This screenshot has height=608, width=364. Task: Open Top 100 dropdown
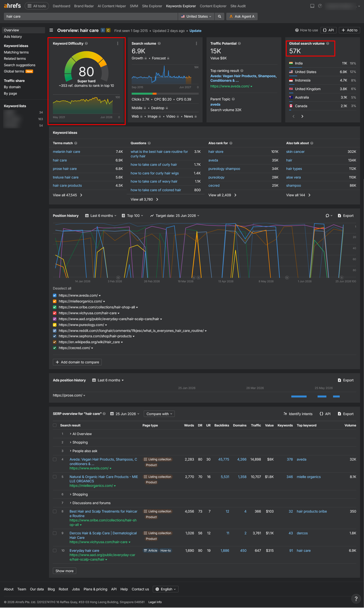tap(132, 216)
